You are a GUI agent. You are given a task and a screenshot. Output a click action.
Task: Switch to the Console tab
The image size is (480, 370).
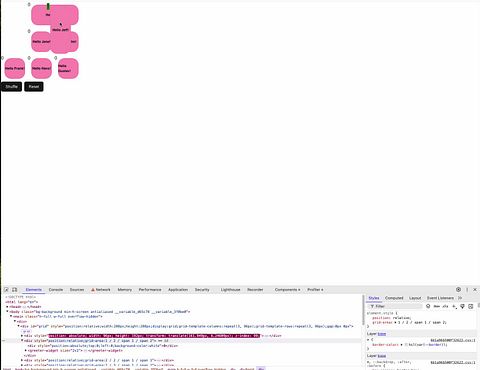click(56, 290)
